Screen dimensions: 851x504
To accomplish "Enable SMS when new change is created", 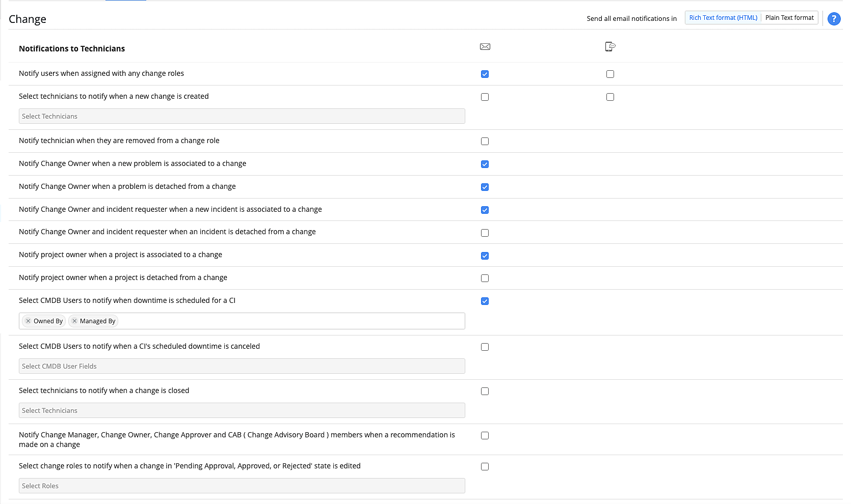I will click(x=610, y=97).
